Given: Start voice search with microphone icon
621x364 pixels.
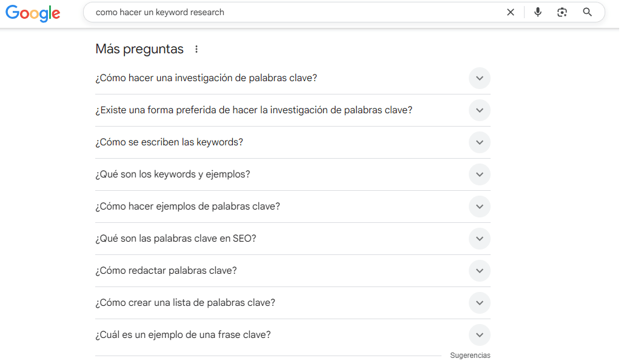Looking at the screenshot, I should point(537,12).
